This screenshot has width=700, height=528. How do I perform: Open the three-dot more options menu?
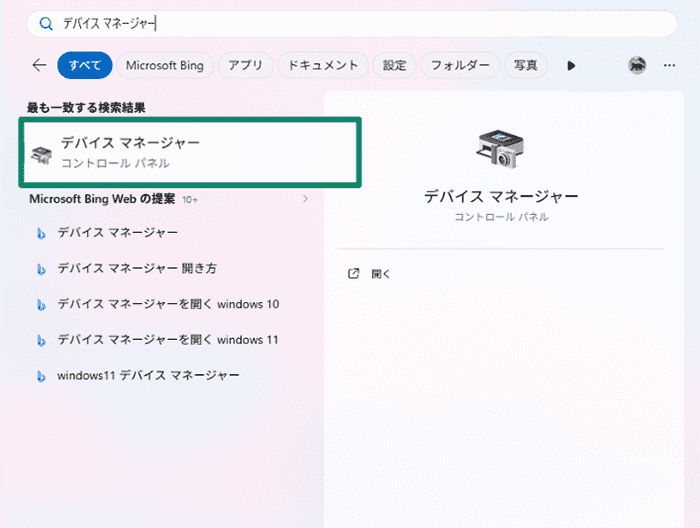pyautogui.click(x=669, y=65)
